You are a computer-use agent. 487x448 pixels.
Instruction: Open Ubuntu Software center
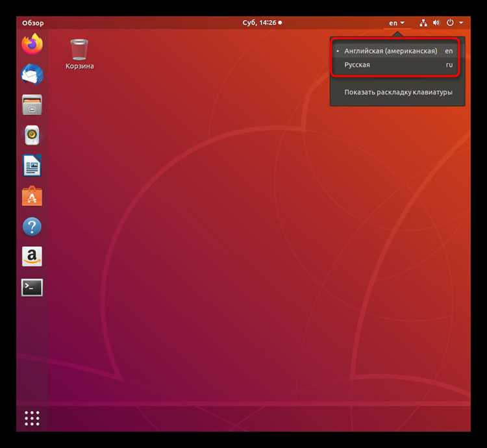(32, 196)
